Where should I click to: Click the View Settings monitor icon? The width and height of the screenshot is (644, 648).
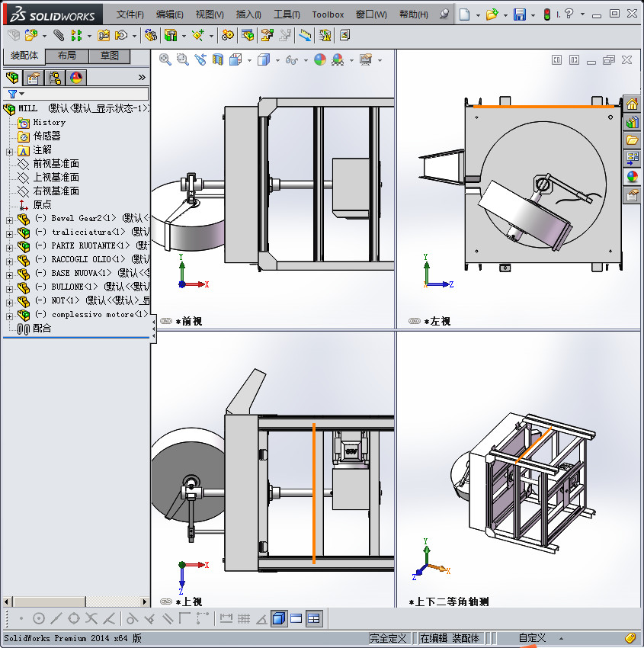[366, 60]
